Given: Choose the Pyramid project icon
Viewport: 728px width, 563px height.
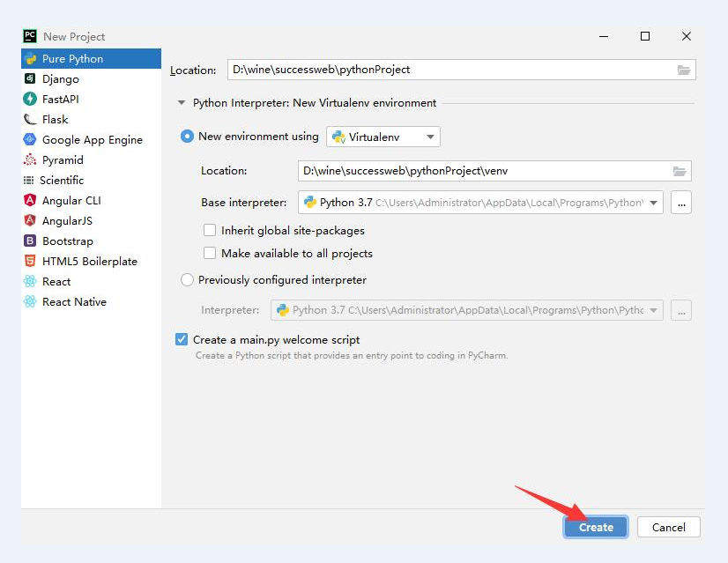Looking at the screenshot, I should 30,159.
